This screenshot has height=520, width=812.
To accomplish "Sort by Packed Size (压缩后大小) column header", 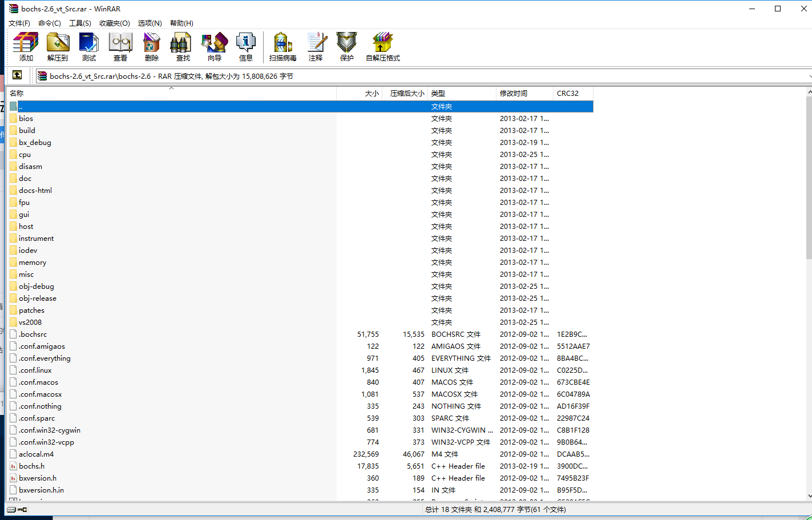I will tap(405, 93).
